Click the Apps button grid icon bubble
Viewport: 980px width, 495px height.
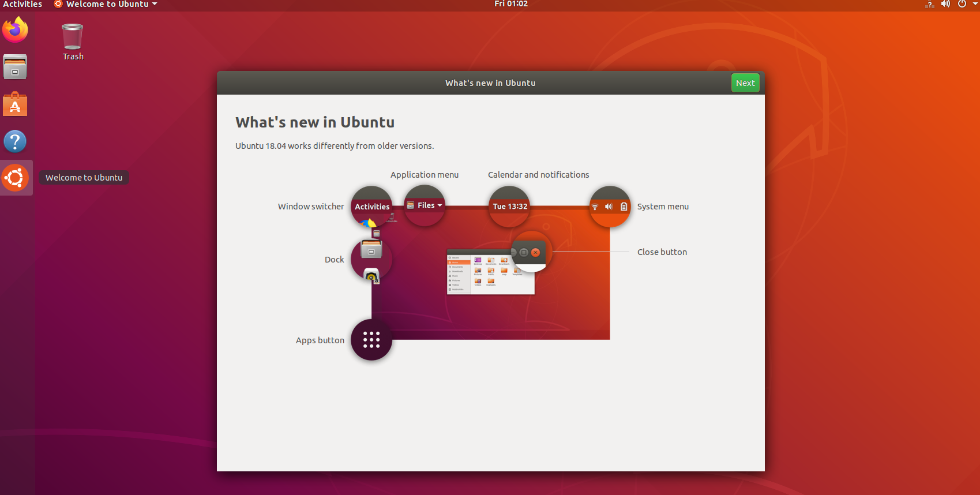tap(371, 340)
